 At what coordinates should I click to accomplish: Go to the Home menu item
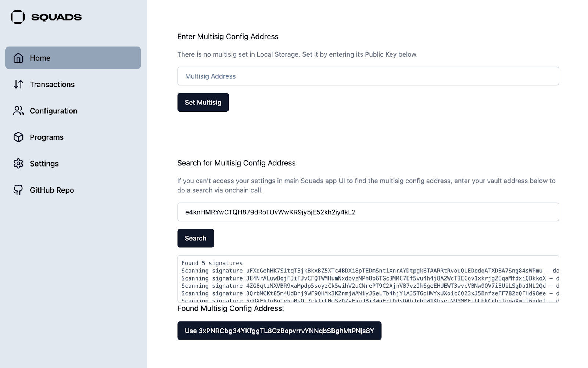pos(73,58)
